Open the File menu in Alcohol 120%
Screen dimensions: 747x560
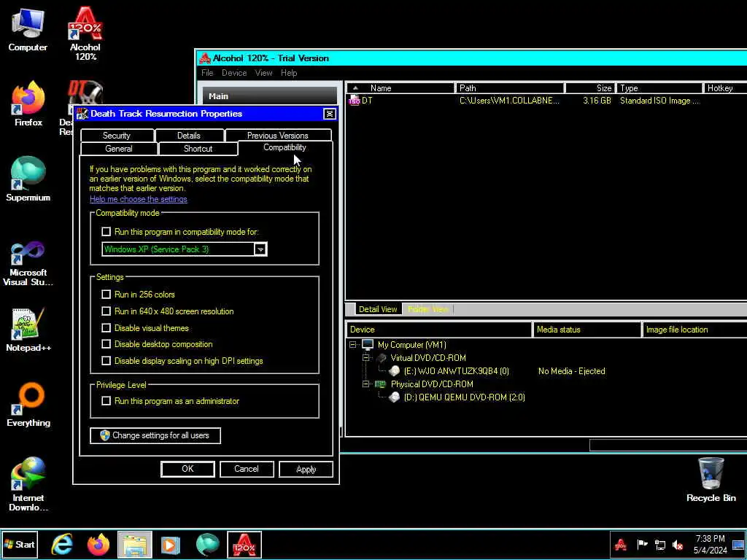click(207, 73)
